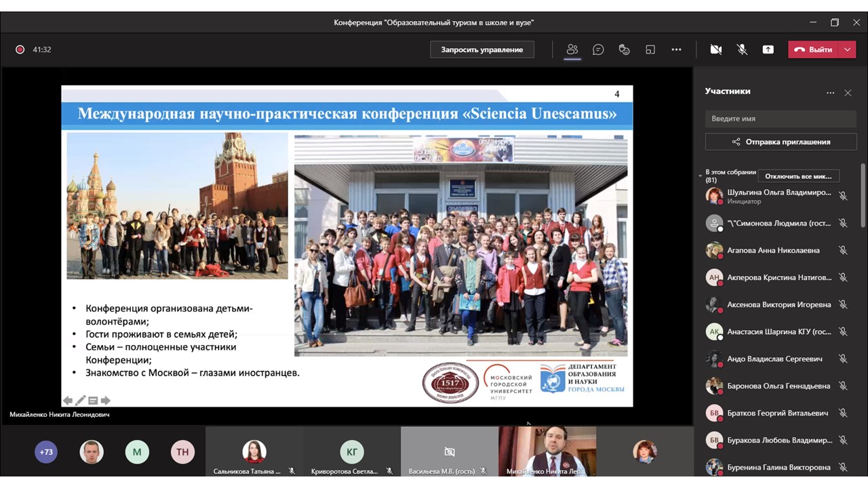This screenshot has height=488, width=868.
Task: Click the Запросить управление button
Action: point(482,49)
